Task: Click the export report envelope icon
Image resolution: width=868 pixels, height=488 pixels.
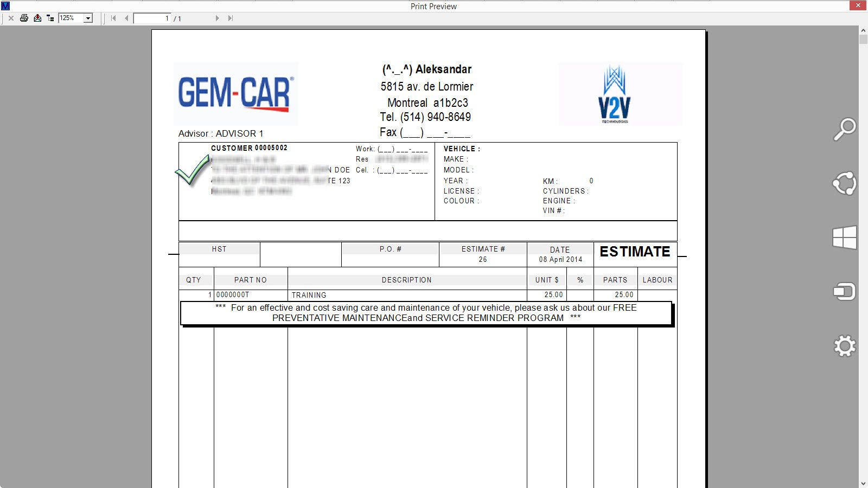Action: [37, 18]
